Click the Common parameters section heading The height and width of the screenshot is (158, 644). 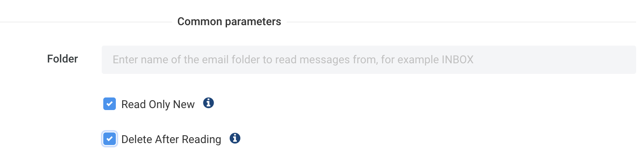coord(229,21)
